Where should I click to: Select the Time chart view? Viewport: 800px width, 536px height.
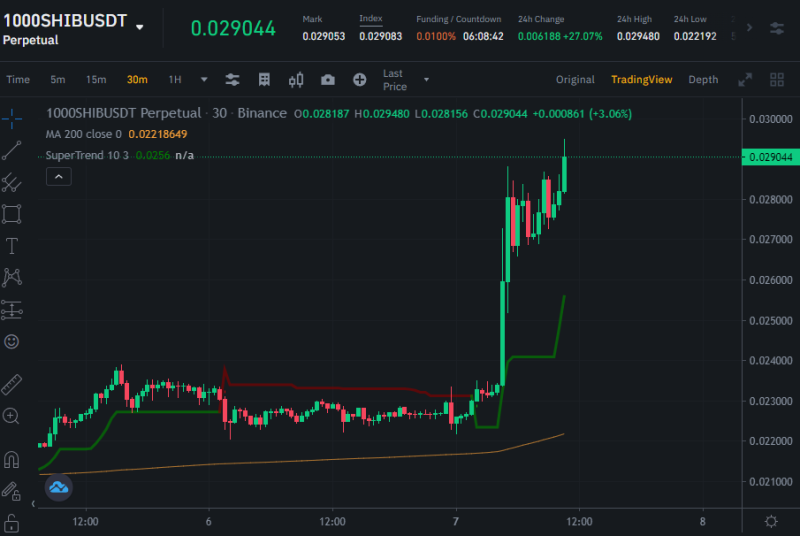pos(18,80)
